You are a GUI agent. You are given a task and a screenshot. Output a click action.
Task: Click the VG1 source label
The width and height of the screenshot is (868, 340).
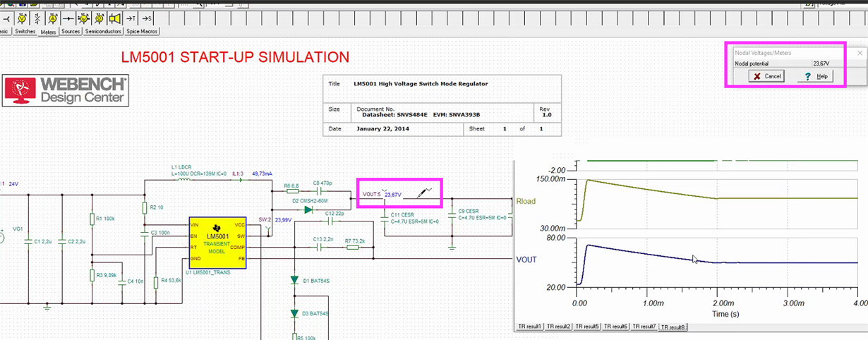pyautogui.click(x=18, y=229)
